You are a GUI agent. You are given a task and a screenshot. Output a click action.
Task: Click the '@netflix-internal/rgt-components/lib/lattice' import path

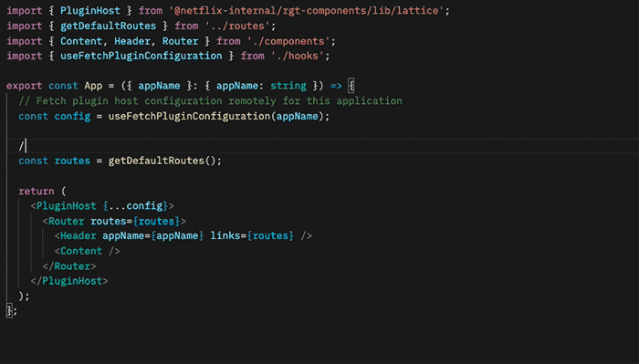click(306, 11)
